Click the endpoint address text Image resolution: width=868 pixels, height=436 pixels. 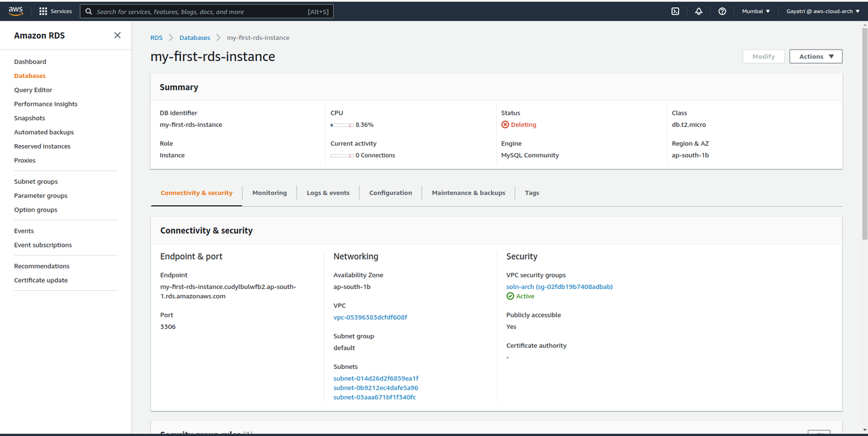(229, 292)
